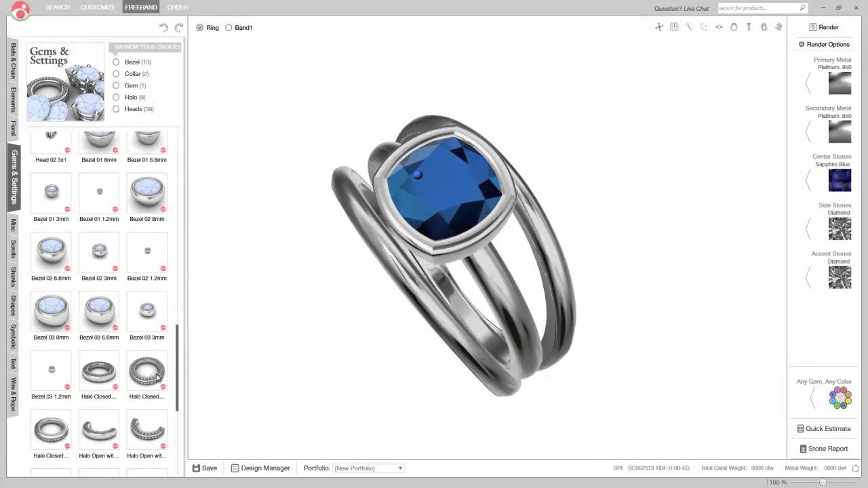Switch to the FREEHAND menu
Screen dimensions: 868x488
coord(140,7)
